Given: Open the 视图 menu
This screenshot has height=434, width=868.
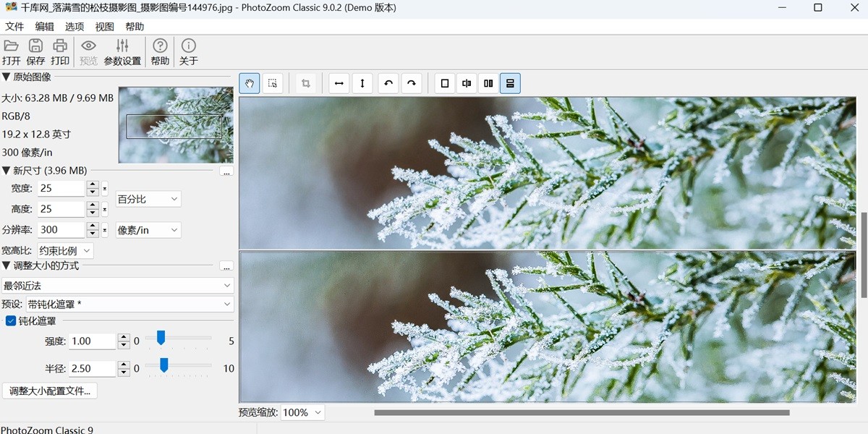Looking at the screenshot, I should [x=104, y=26].
